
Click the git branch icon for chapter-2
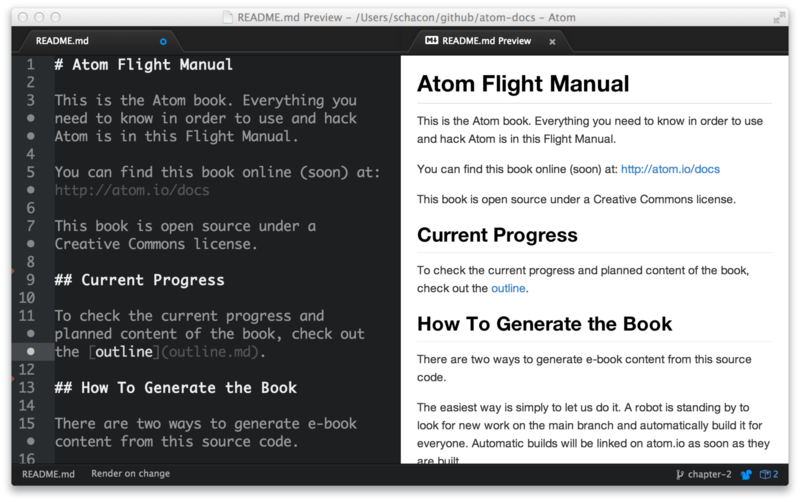(x=680, y=474)
